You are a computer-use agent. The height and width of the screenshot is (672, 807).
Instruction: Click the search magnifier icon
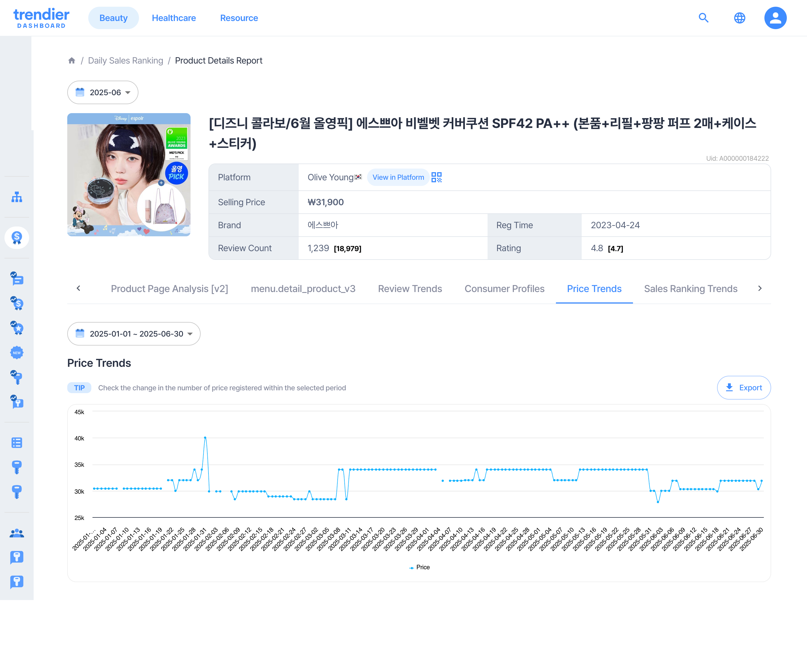[703, 18]
